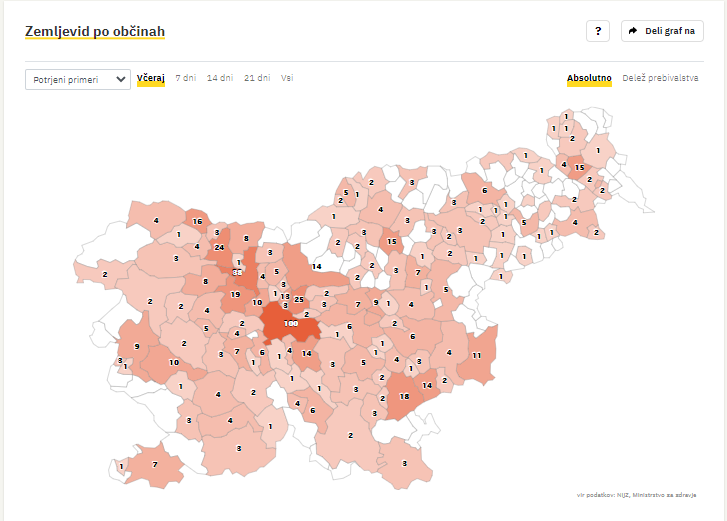Screen dimensions: 727x521
Task: Select the municipality labeled 25 on map
Action: coord(299,299)
